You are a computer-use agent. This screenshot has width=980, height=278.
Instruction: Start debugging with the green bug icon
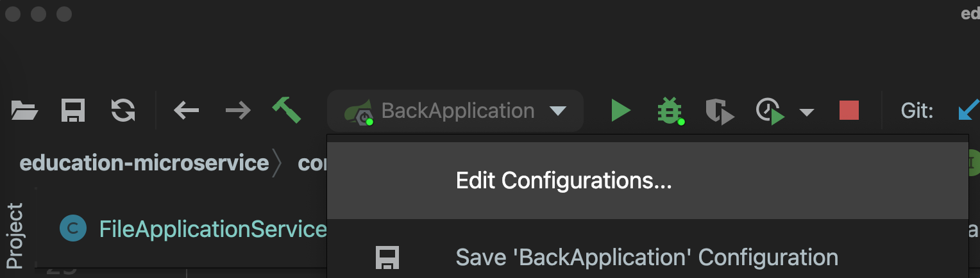[670, 111]
